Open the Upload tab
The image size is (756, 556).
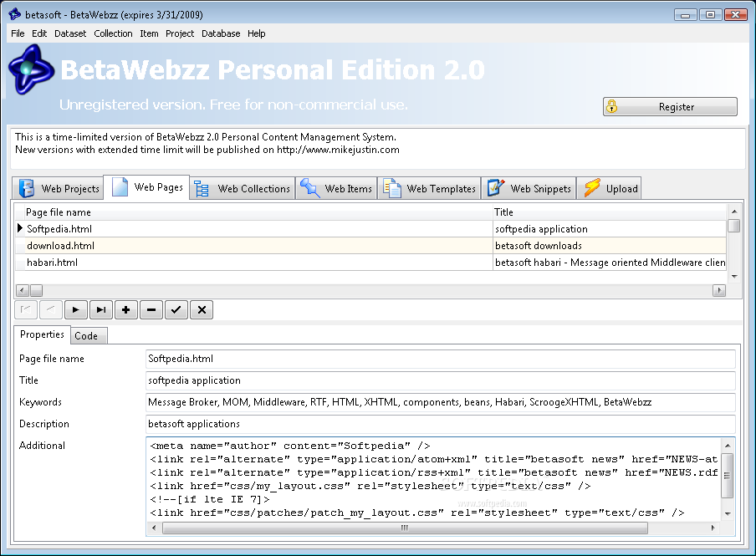(610, 189)
